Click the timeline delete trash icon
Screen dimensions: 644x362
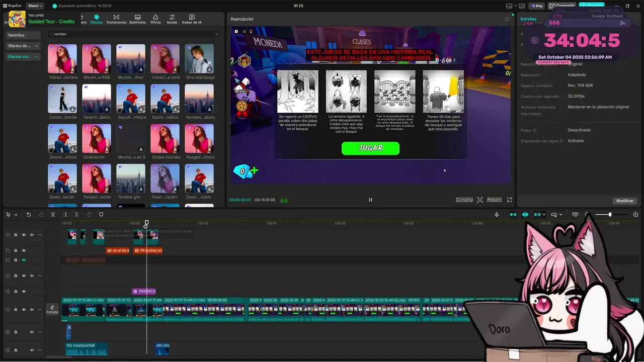(x=89, y=215)
